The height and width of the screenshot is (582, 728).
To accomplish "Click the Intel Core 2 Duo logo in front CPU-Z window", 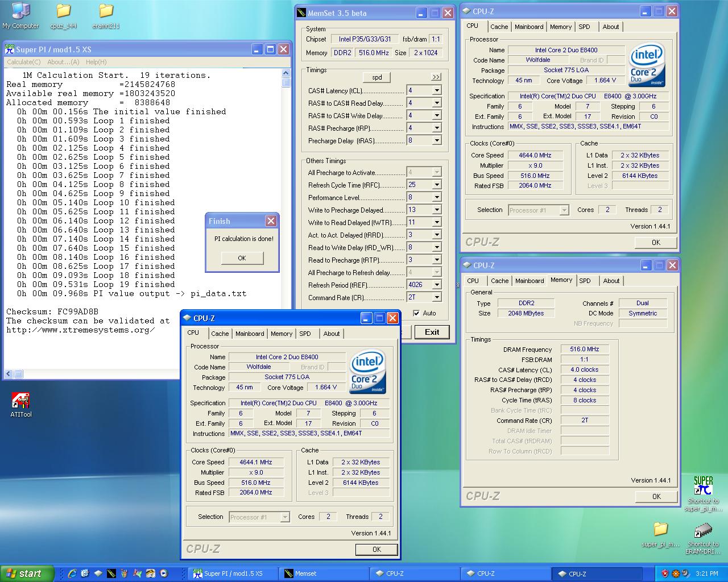I will tap(368, 372).
